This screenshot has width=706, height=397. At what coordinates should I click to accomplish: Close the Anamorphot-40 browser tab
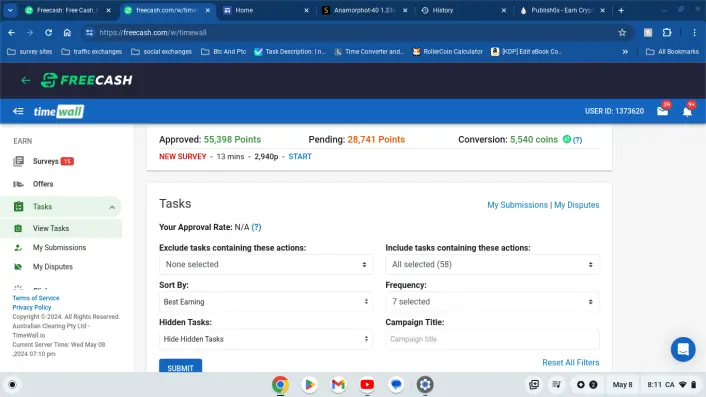(x=405, y=10)
